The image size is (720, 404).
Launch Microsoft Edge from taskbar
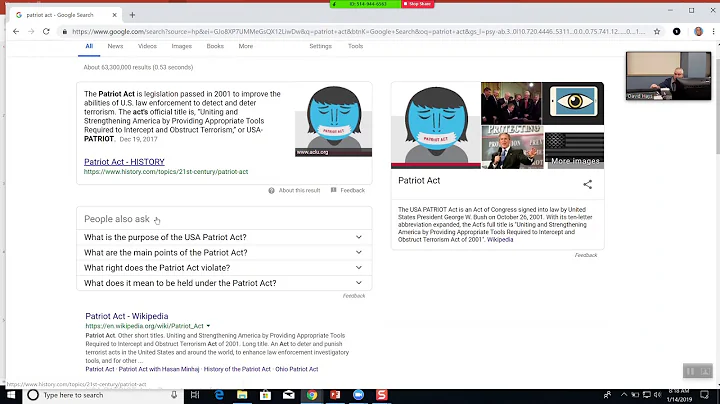[x=219, y=395]
